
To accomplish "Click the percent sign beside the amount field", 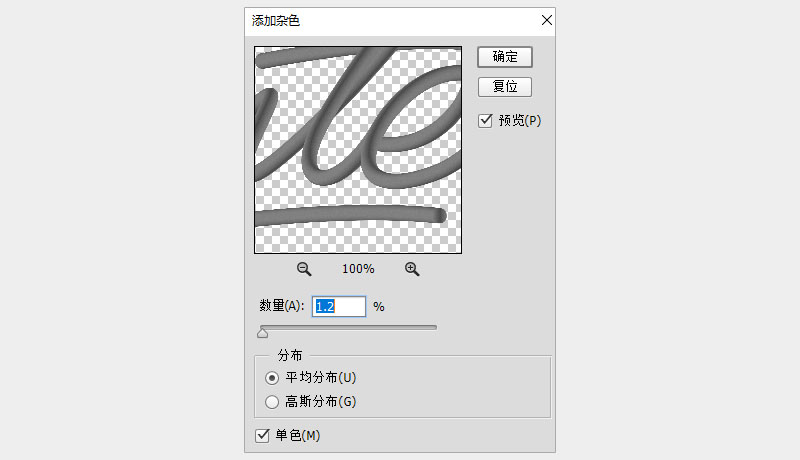I will [379, 307].
